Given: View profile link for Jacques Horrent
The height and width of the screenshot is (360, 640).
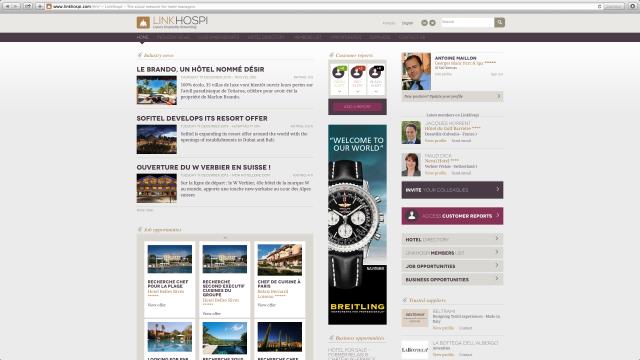Looking at the screenshot, I should click(x=436, y=140).
